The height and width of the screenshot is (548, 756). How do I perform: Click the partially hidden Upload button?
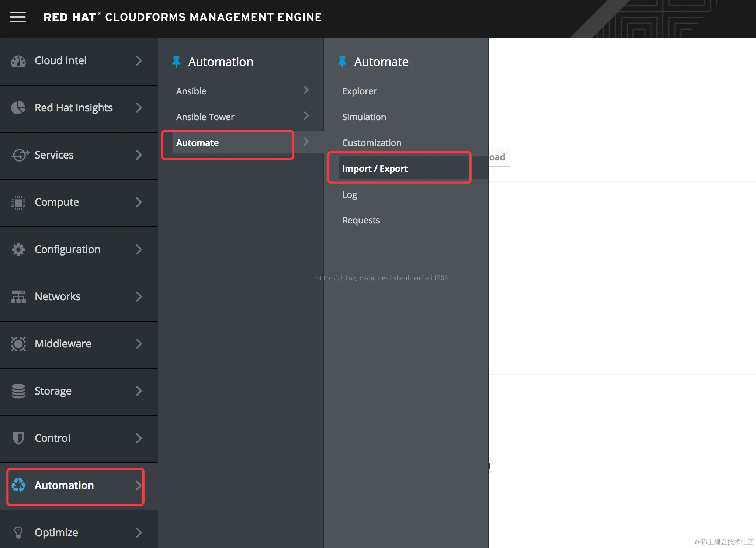499,157
